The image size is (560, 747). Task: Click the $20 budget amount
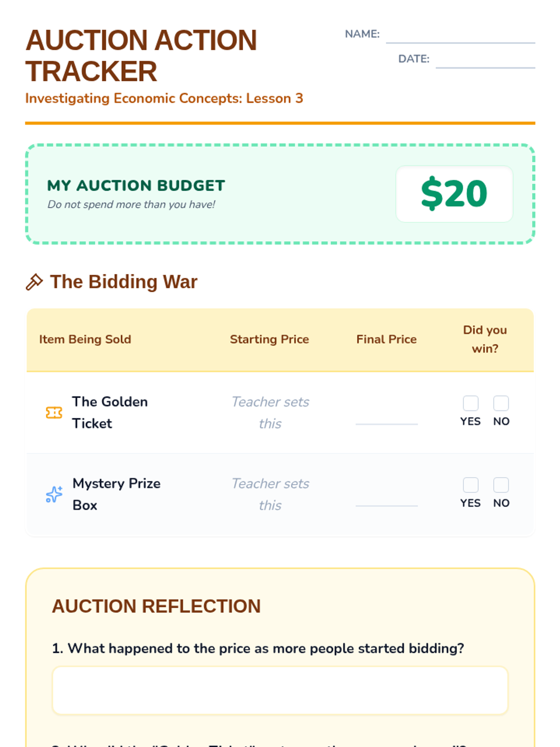[454, 194]
